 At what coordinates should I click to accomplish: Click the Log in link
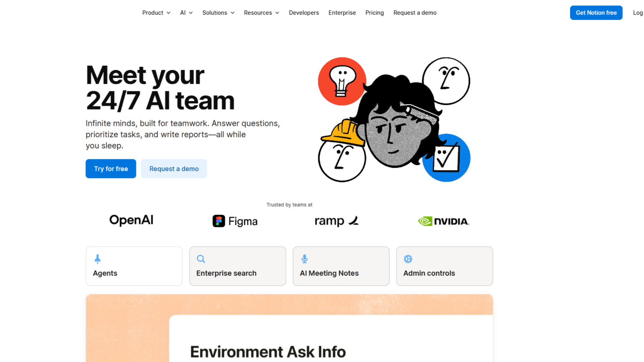click(x=638, y=13)
